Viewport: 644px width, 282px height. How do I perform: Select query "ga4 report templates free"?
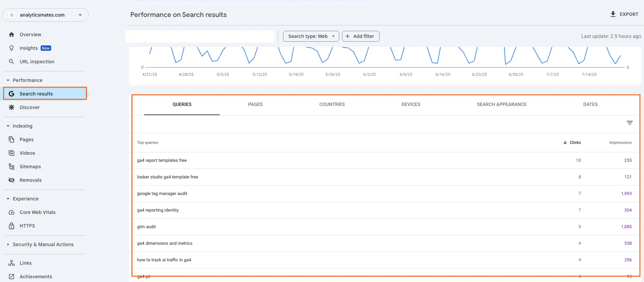click(162, 160)
